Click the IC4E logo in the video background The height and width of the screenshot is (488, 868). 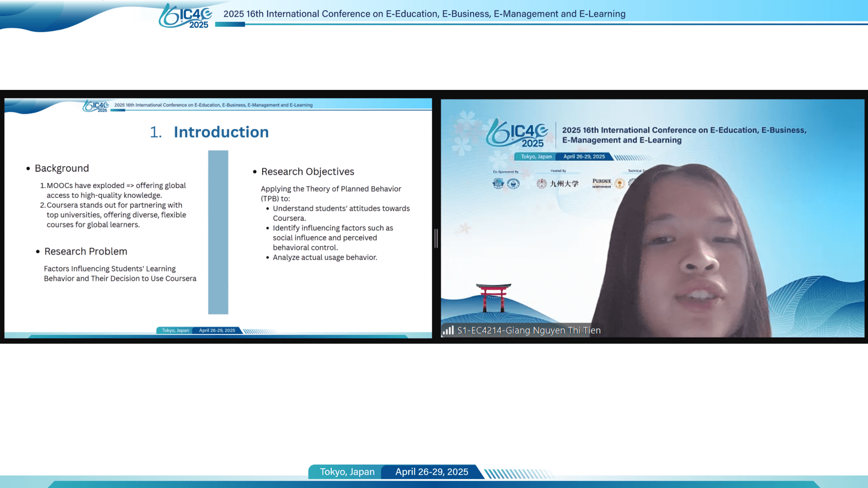tap(517, 133)
